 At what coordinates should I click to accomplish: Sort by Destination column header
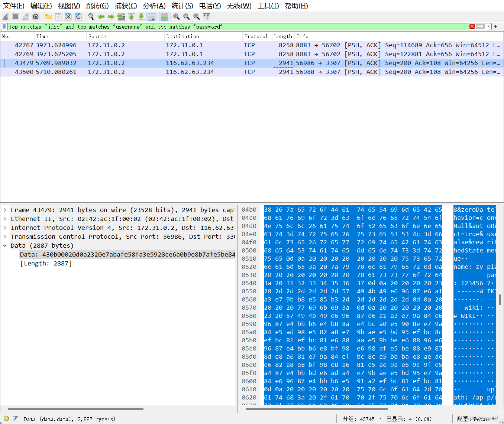(203, 36)
